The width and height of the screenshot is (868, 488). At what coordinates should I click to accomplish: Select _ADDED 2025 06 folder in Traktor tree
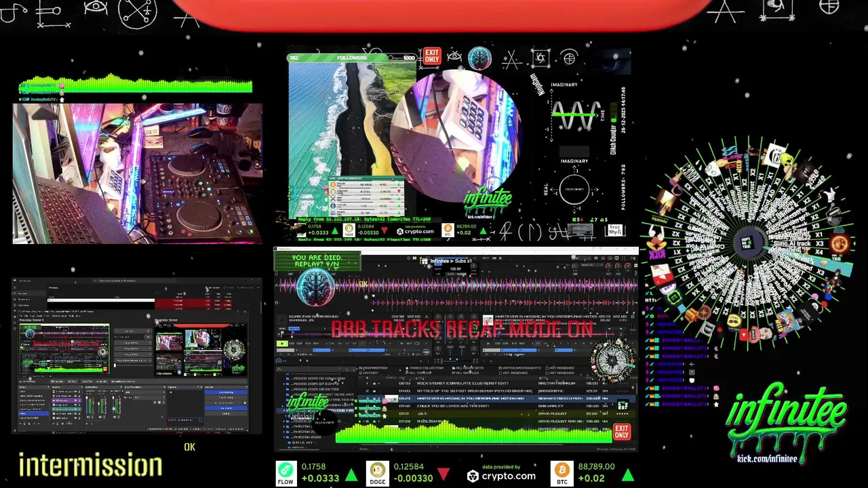(x=316, y=378)
